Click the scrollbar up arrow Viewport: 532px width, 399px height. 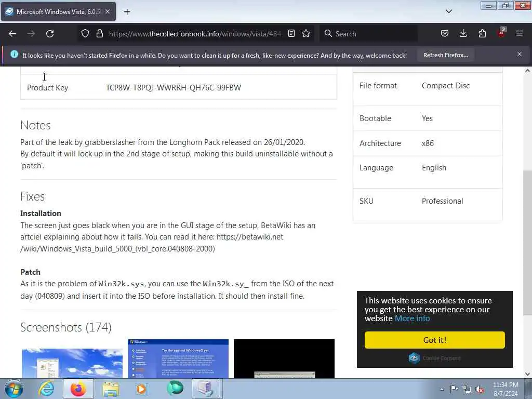pyautogui.click(x=527, y=71)
